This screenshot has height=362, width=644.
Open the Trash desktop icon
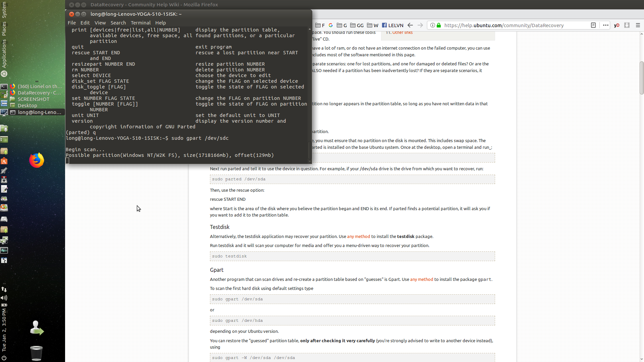click(36, 353)
